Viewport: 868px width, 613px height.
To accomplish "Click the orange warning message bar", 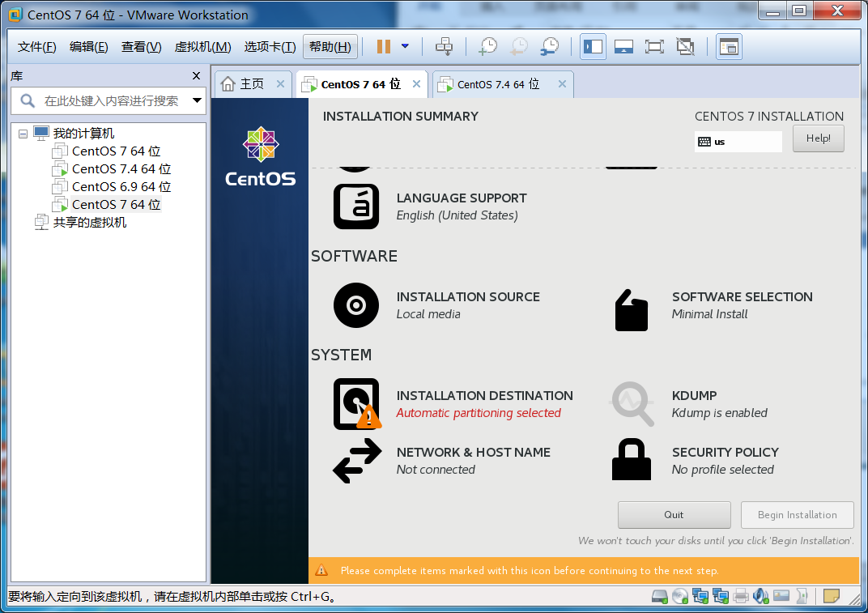I will [584, 570].
